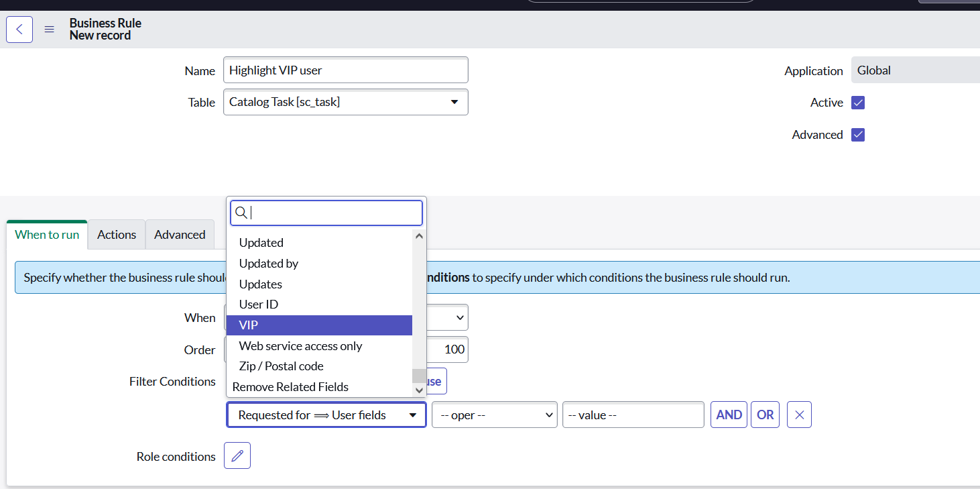Switch to the Actions tab
Screen dimensions: 980x489
click(116, 234)
